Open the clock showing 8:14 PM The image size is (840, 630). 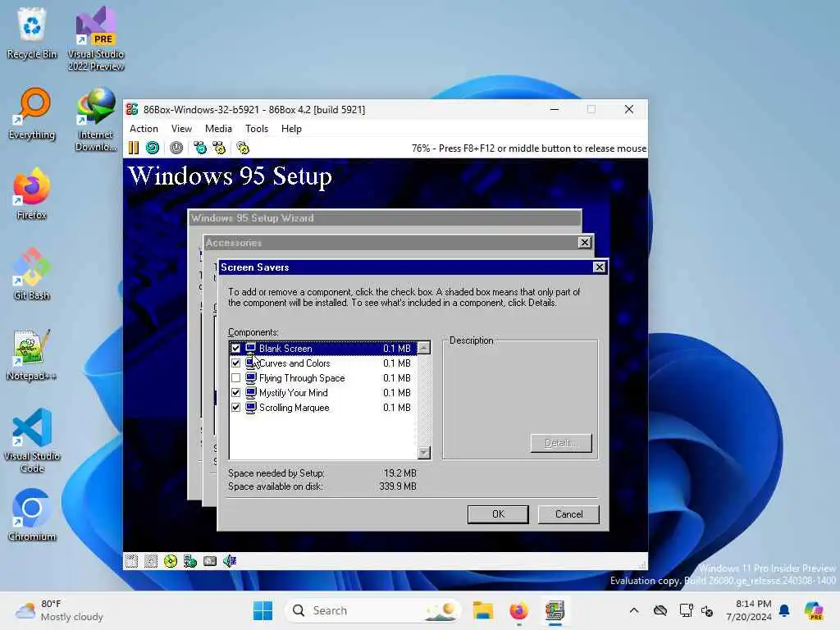(x=749, y=610)
